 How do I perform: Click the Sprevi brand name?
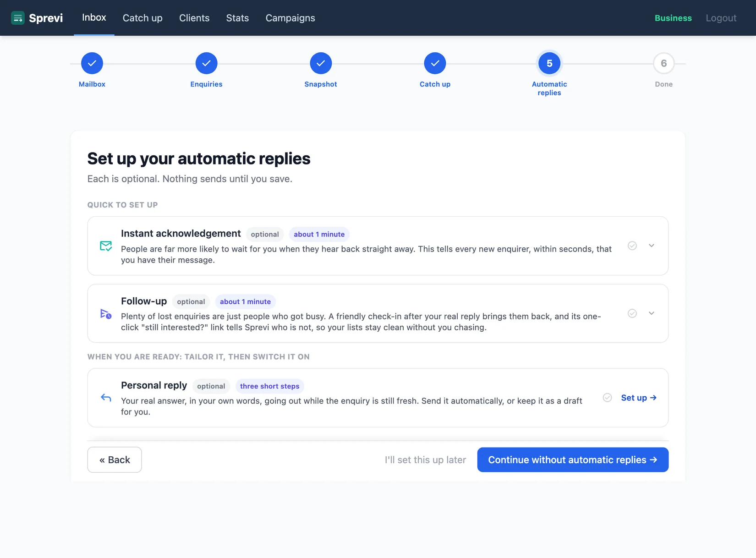(x=46, y=18)
